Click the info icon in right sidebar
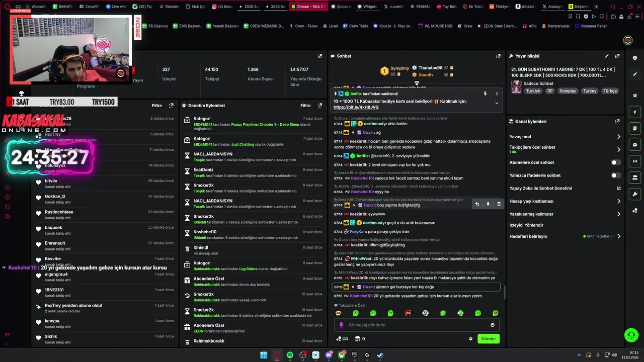Screen dimensions: 644x362 pos(635,58)
